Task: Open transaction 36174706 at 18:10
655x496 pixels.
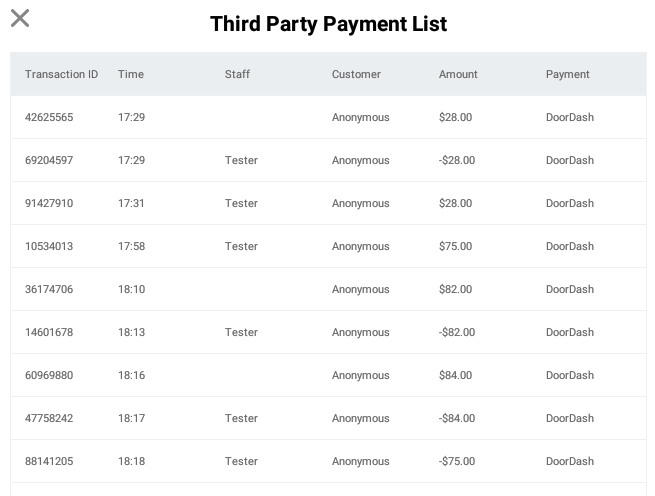Action: [328, 289]
